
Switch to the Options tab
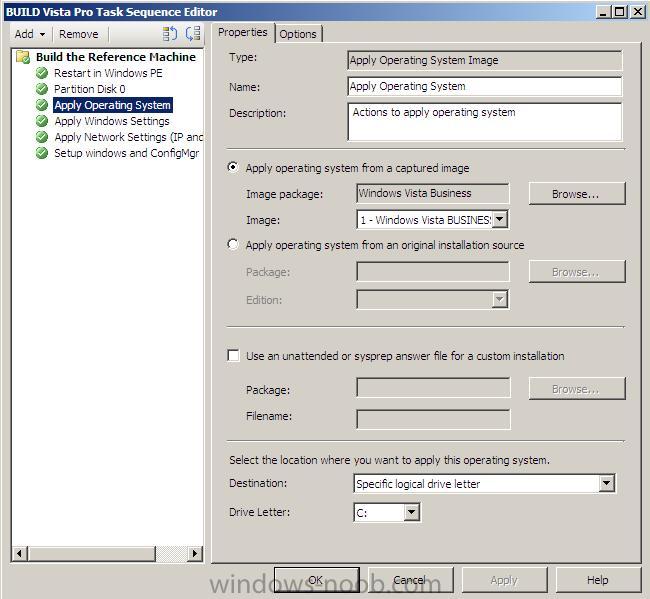coord(298,34)
